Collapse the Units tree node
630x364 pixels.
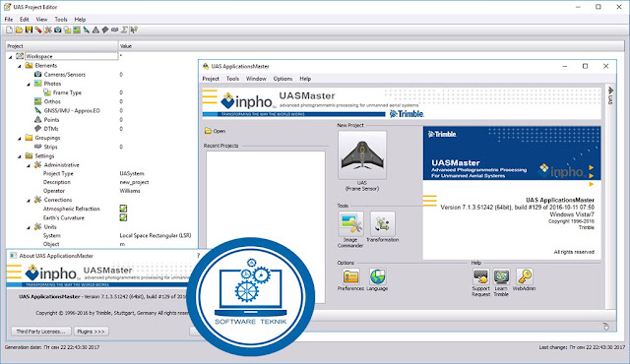pos(29,227)
